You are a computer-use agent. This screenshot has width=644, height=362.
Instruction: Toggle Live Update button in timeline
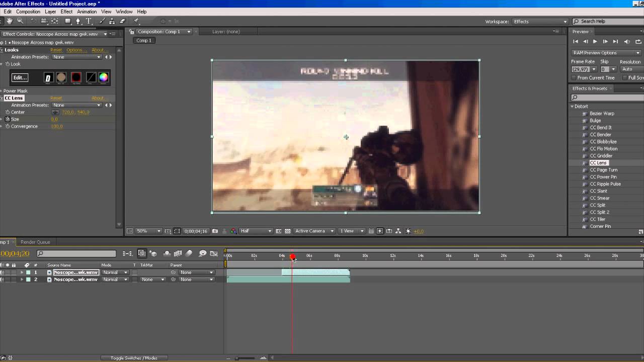click(x=141, y=254)
